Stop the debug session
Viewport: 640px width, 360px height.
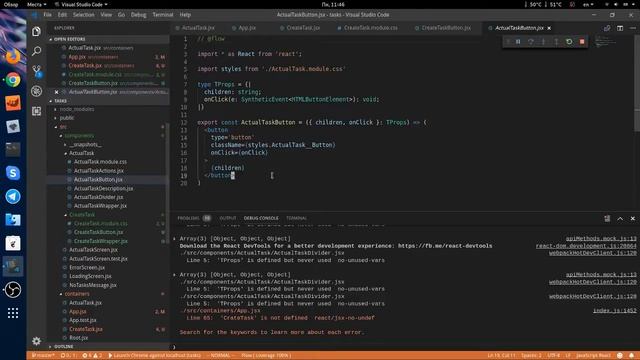coord(582,42)
